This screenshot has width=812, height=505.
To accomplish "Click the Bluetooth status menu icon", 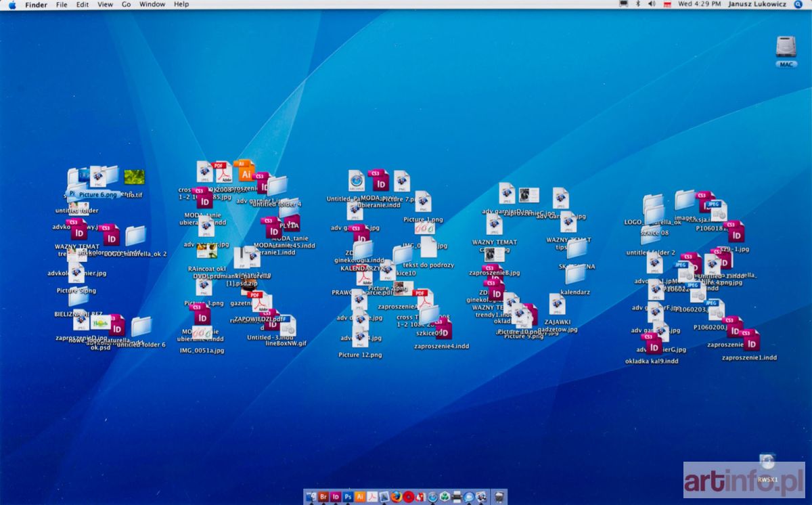I will click(x=637, y=5).
